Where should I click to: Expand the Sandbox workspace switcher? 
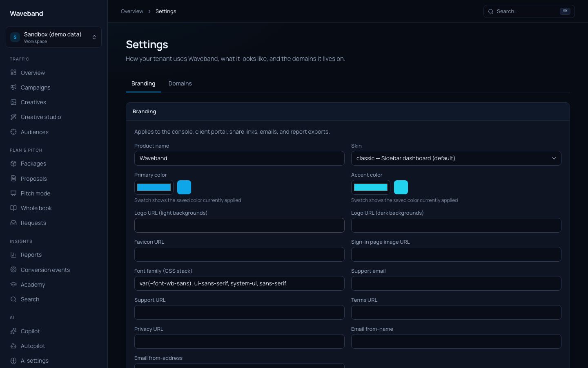tap(53, 37)
